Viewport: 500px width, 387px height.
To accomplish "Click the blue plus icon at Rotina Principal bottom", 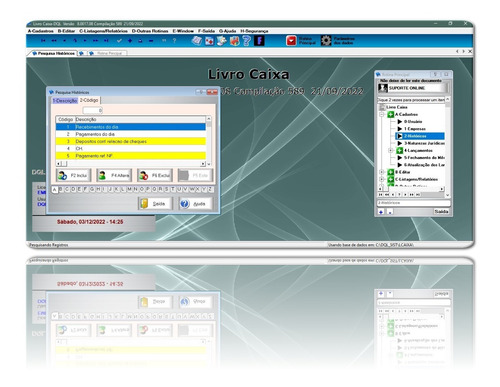I will 381,212.
